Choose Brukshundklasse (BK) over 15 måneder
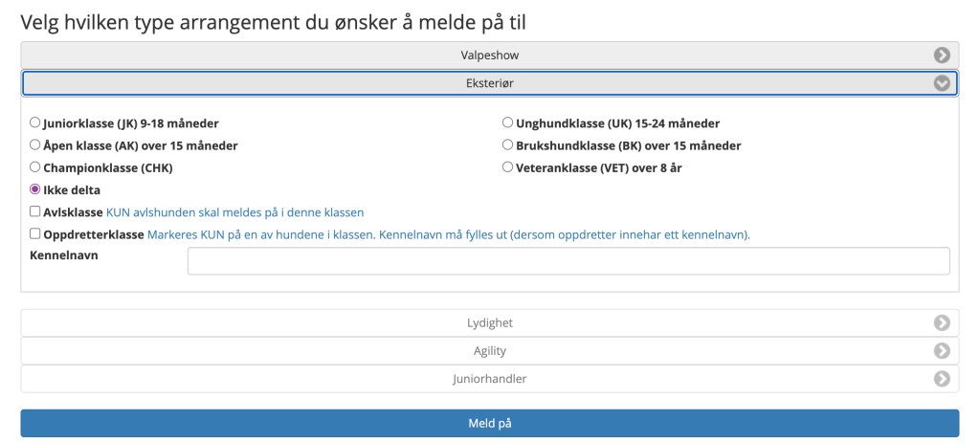980x443 pixels. pyautogui.click(x=507, y=145)
